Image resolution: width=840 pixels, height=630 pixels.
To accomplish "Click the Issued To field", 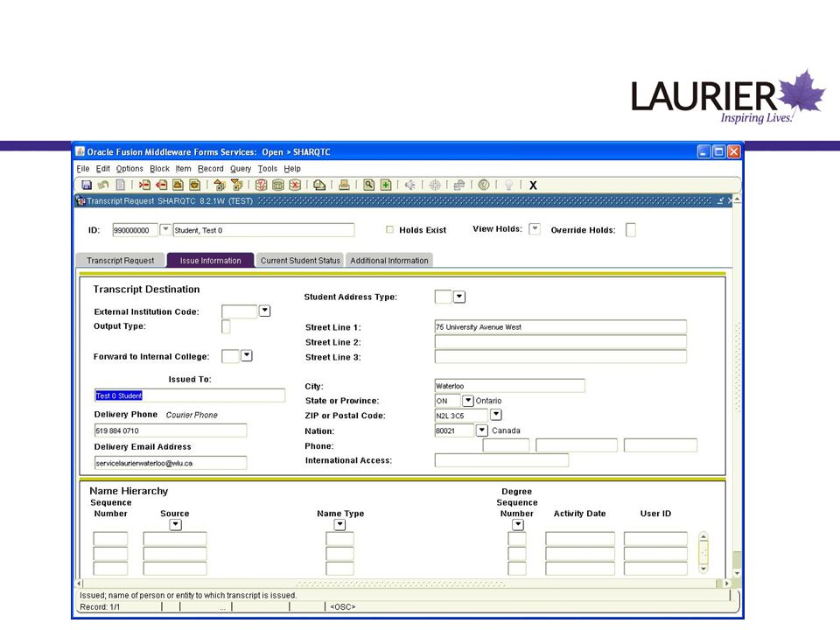I will tap(190, 395).
